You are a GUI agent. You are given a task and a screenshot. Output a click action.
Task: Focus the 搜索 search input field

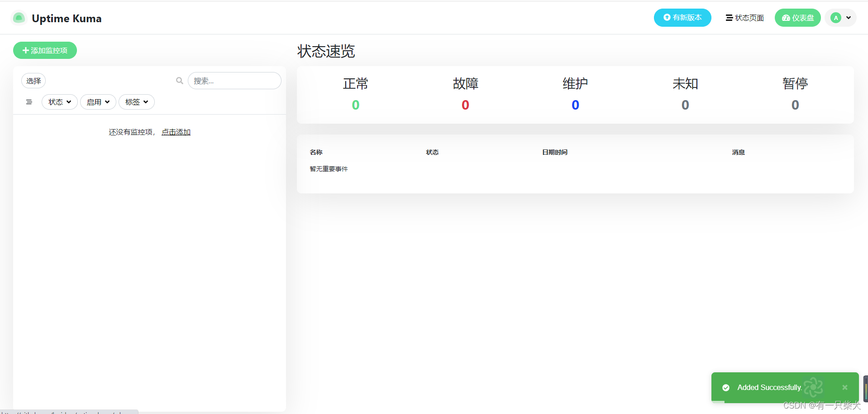pos(234,81)
